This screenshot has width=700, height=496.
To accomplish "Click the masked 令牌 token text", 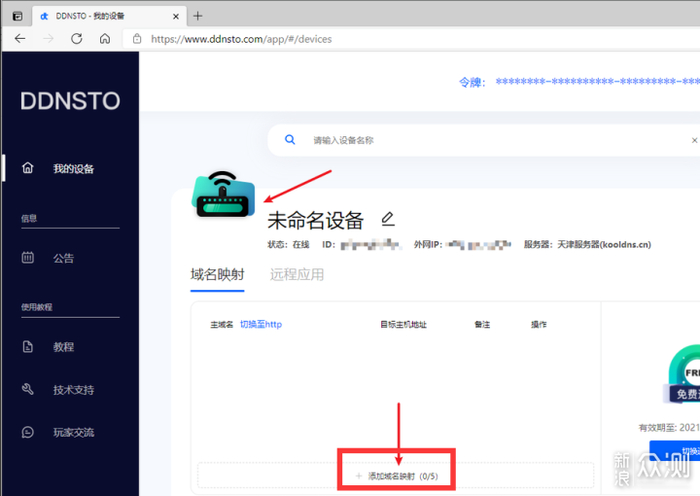I will tap(597, 81).
